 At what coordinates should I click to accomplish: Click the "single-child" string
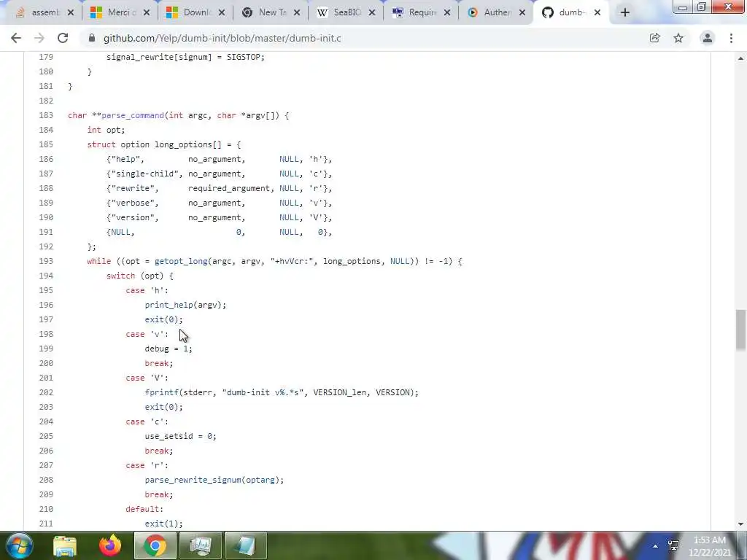tap(144, 174)
